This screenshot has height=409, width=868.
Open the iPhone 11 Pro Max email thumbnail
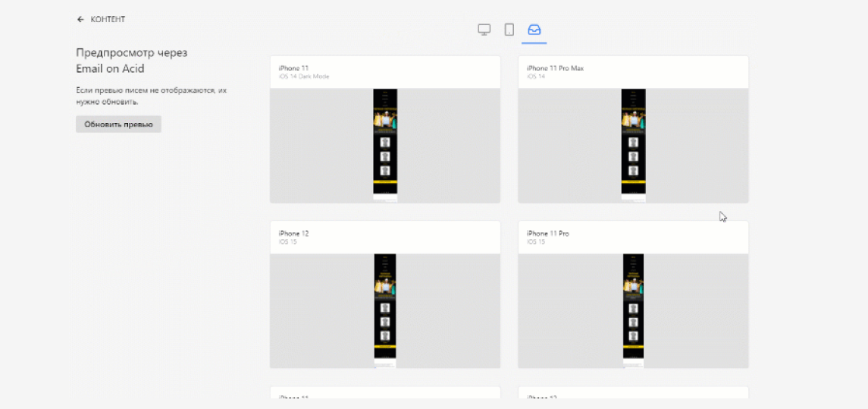pyautogui.click(x=633, y=146)
